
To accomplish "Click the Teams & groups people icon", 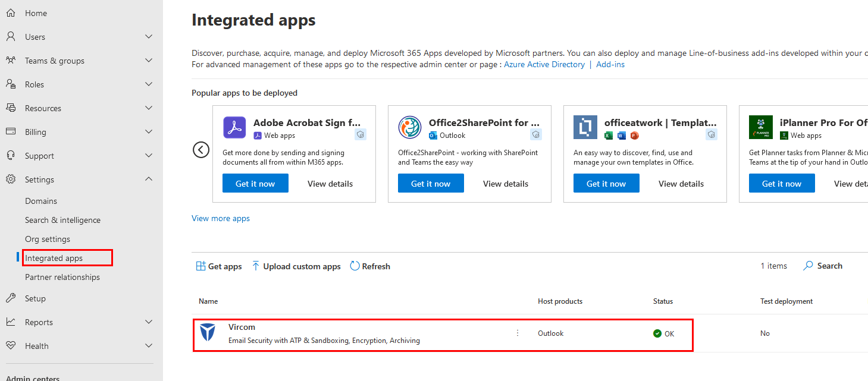I will (x=11, y=61).
